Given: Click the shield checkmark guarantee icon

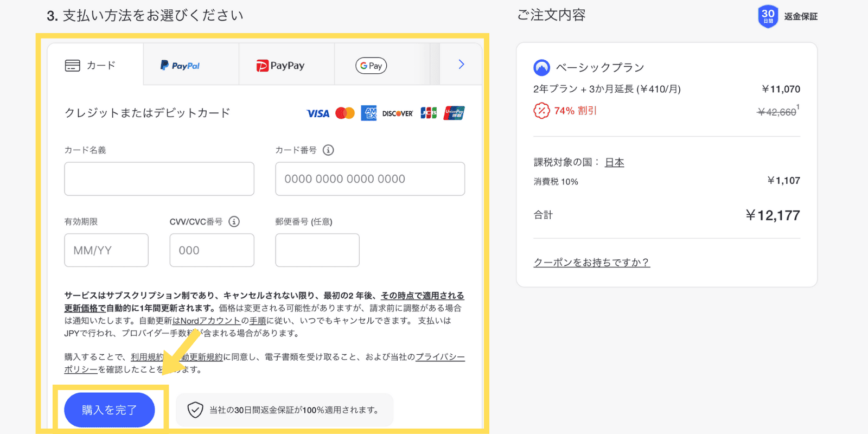Looking at the screenshot, I should pos(195,410).
